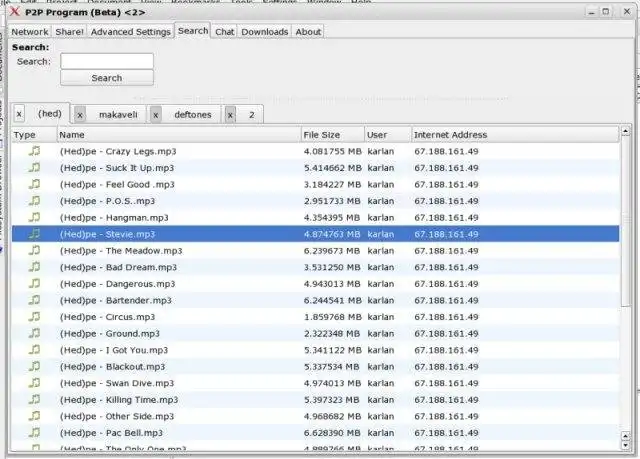Viewport: 640px width, 459px height.
Task: Open the About tab
Action: coord(308,31)
